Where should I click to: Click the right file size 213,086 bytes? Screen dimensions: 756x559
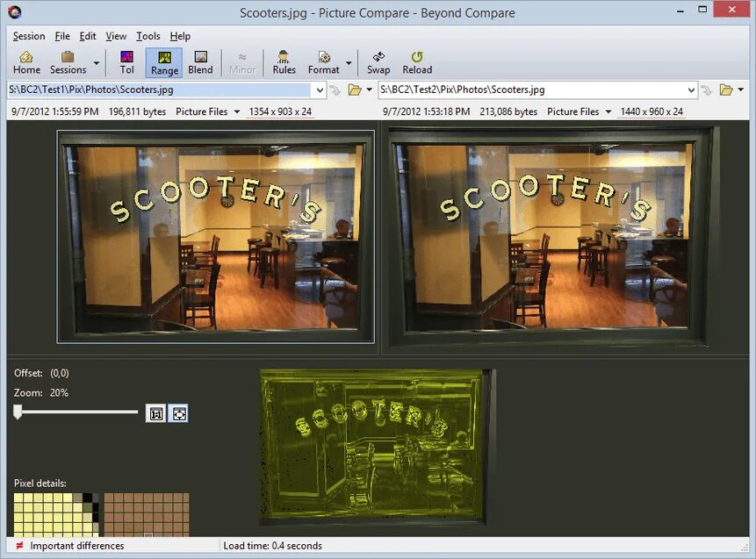click(x=508, y=111)
